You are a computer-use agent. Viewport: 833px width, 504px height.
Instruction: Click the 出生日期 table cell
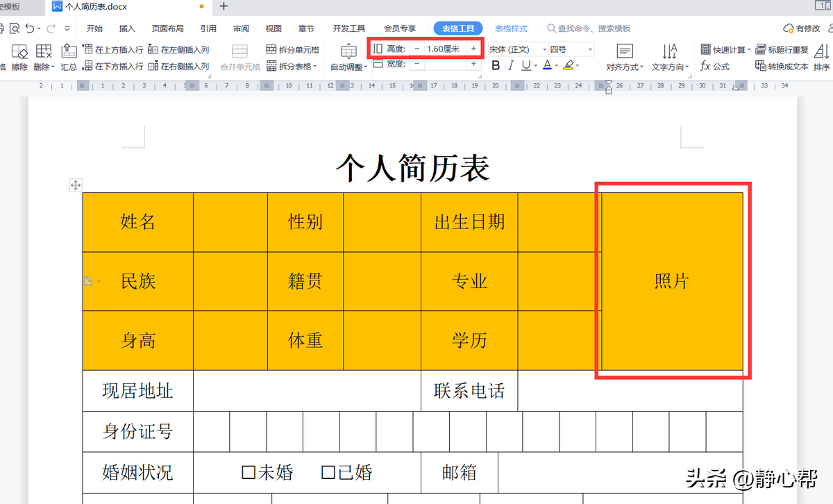[469, 222]
